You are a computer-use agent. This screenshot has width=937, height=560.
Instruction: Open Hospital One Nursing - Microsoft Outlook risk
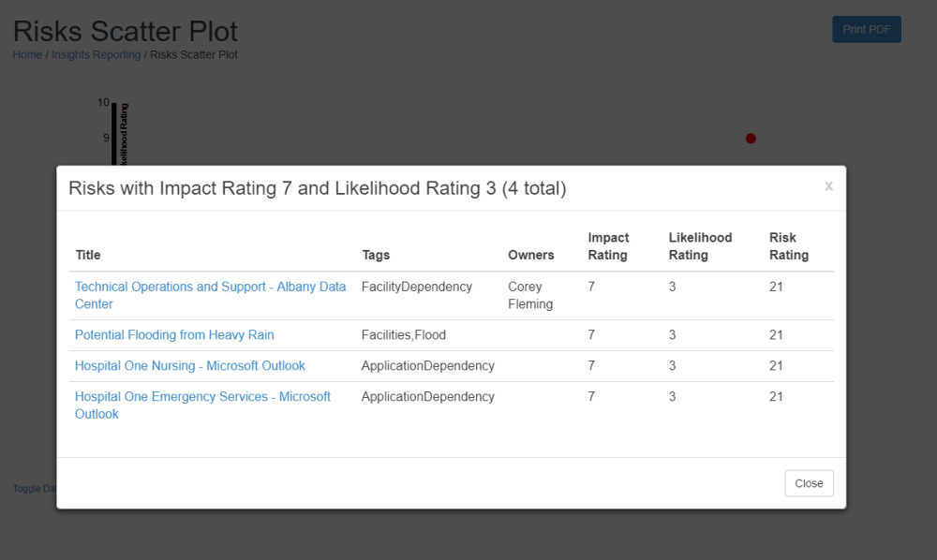[x=190, y=365]
